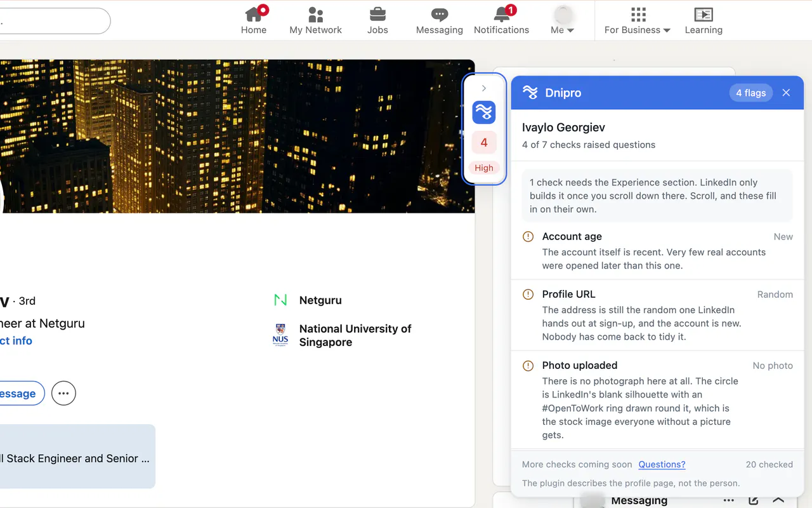Viewport: 812px width, 508px height.
Task: Click 'More checks coming soon' text
Action: tap(577, 465)
